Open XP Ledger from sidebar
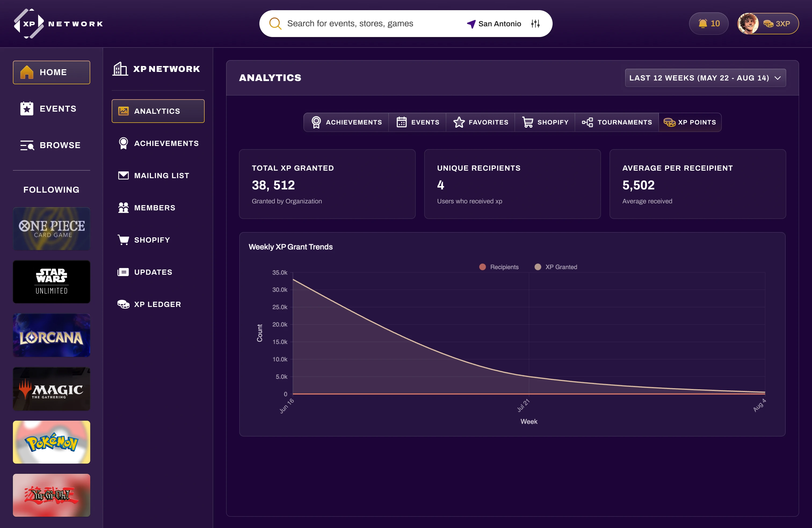812x528 pixels. click(157, 304)
